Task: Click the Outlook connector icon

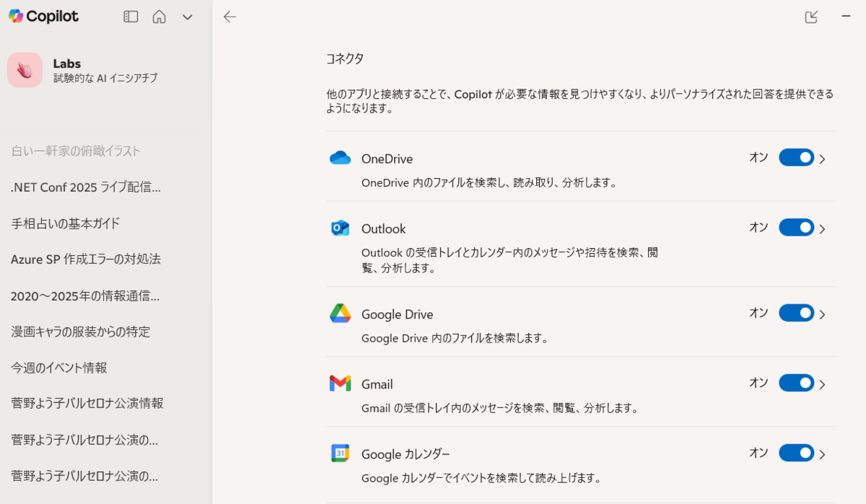Action: point(340,228)
